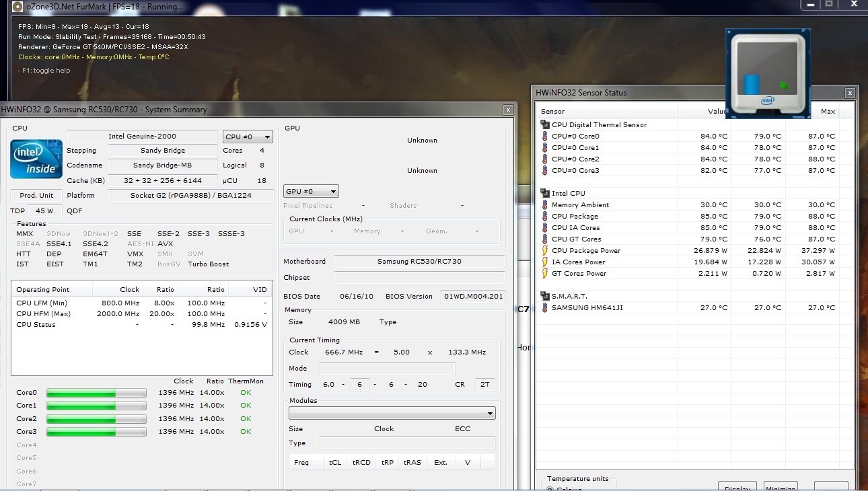Click the Intel Inside logo badge
This screenshot has width=868, height=491.
pos(36,159)
